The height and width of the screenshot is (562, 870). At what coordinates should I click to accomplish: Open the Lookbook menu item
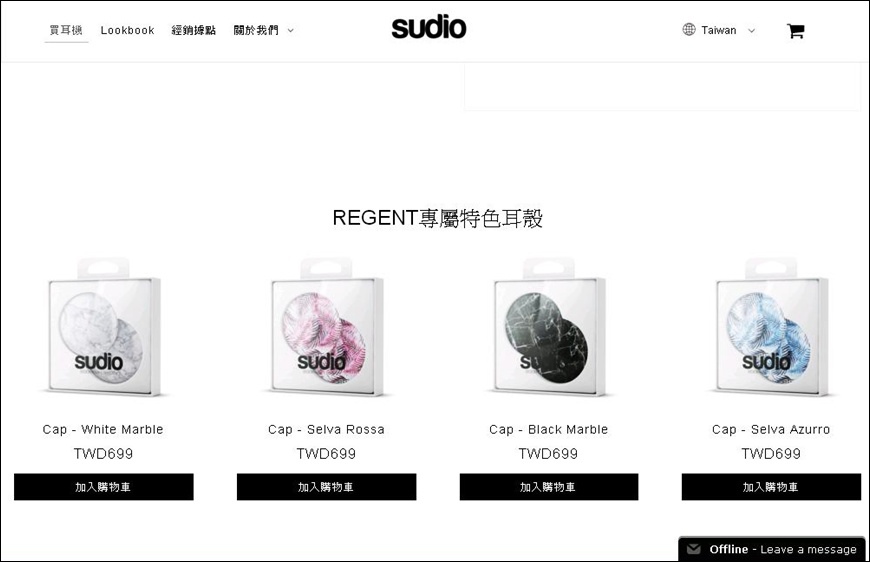[x=128, y=31]
